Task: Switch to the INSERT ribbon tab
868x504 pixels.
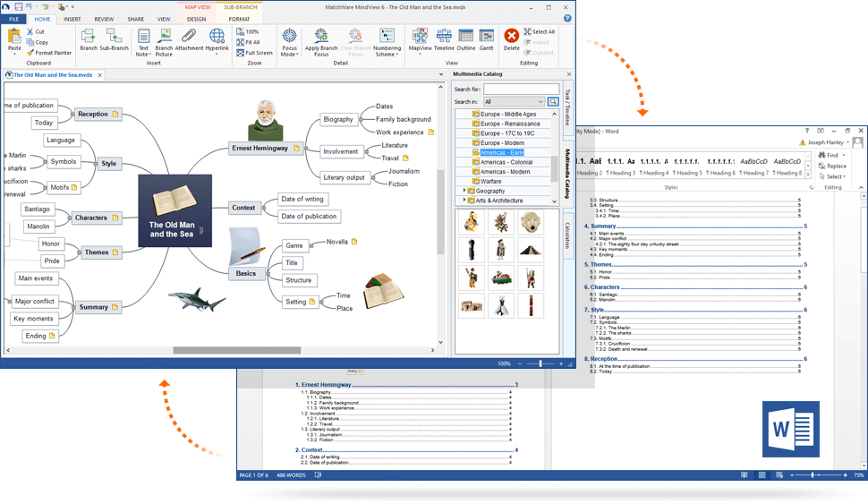Action: (x=72, y=19)
